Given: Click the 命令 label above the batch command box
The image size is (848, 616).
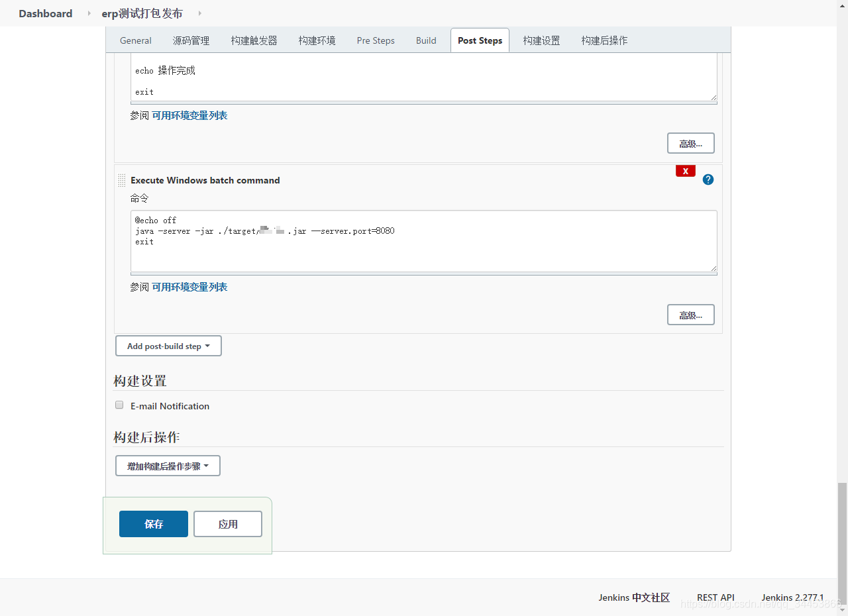Looking at the screenshot, I should pyautogui.click(x=140, y=198).
